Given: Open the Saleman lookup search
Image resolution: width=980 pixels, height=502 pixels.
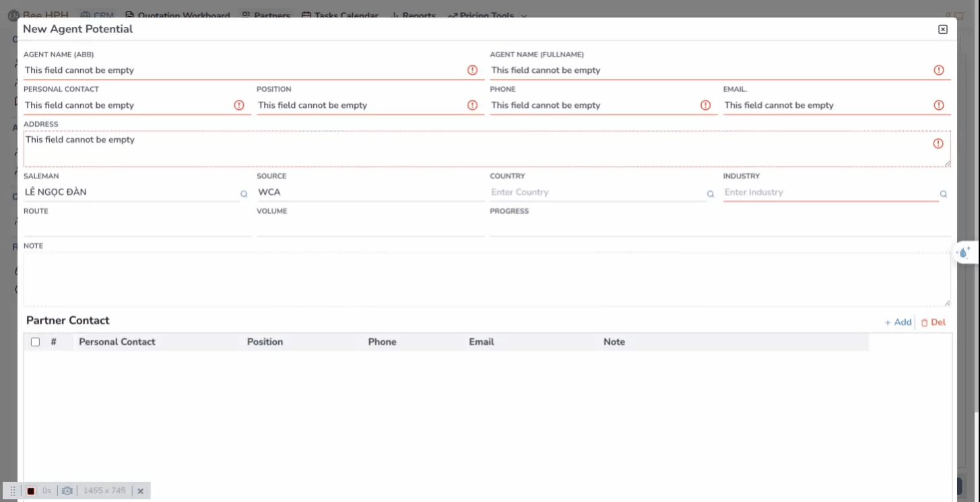Looking at the screenshot, I should (244, 194).
